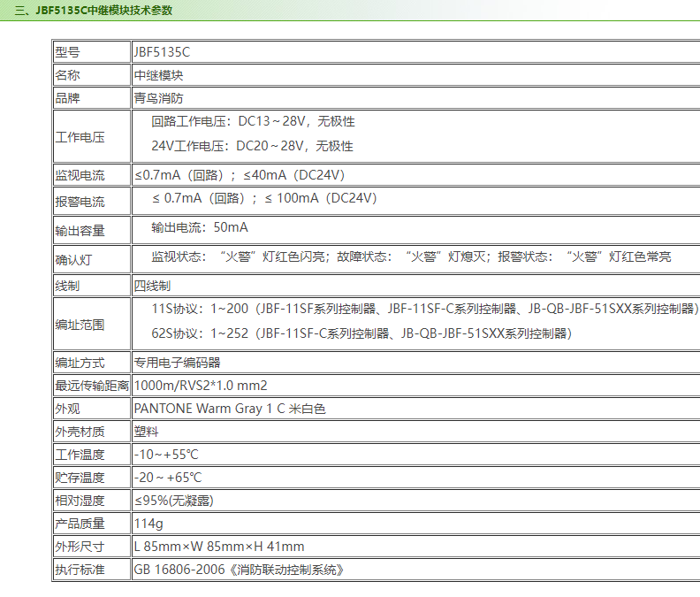Image resolution: width=700 pixels, height=597 pixels.
Task: Click the 监视状态 “火警”灯红色闪亮 text
Action: [x=238, y=256]
